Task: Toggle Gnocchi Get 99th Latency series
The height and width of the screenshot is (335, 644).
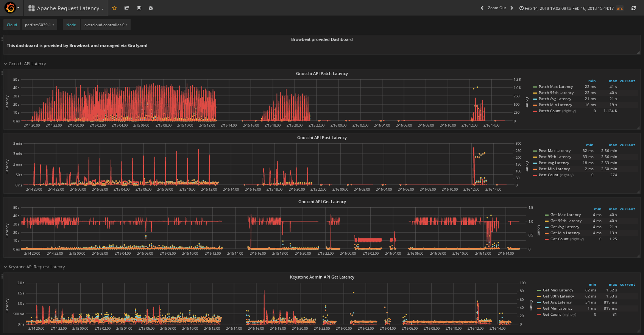Action: [566, 221]
